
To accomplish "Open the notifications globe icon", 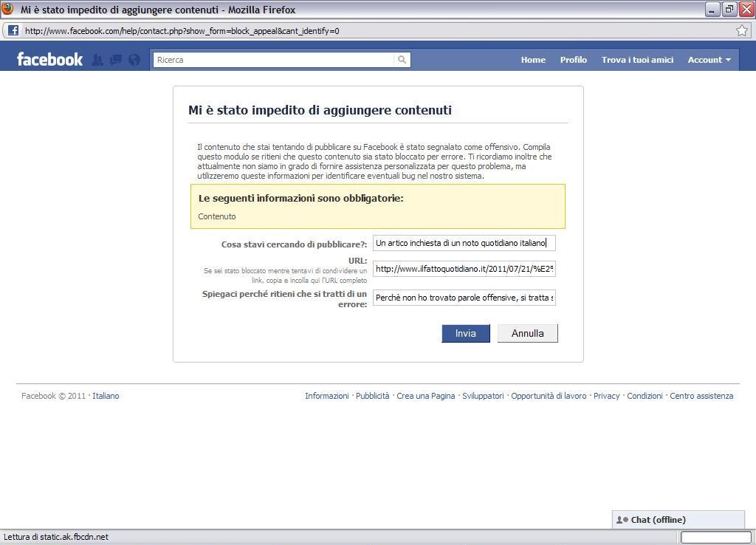I will pyautogui.click(x=134, y=60).
